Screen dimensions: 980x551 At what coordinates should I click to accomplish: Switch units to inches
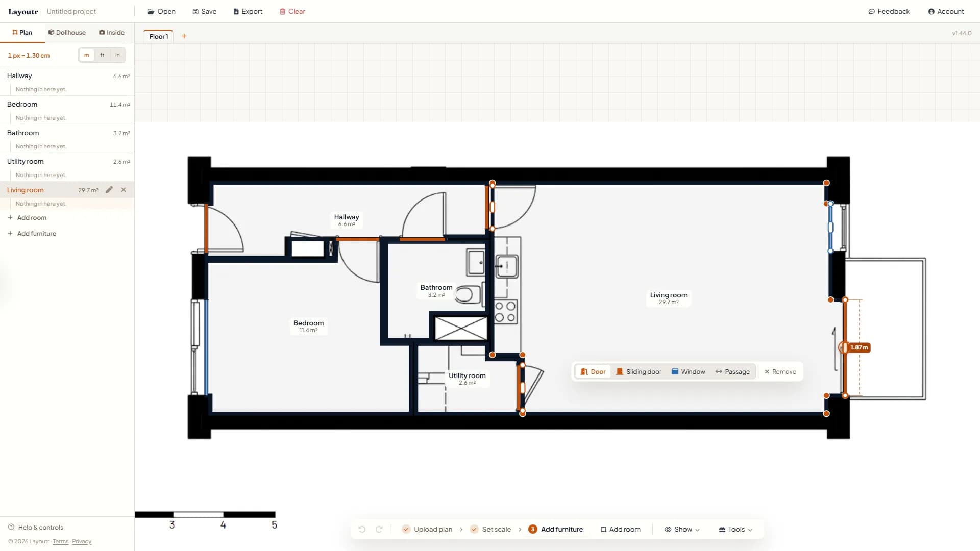(117, 55)
